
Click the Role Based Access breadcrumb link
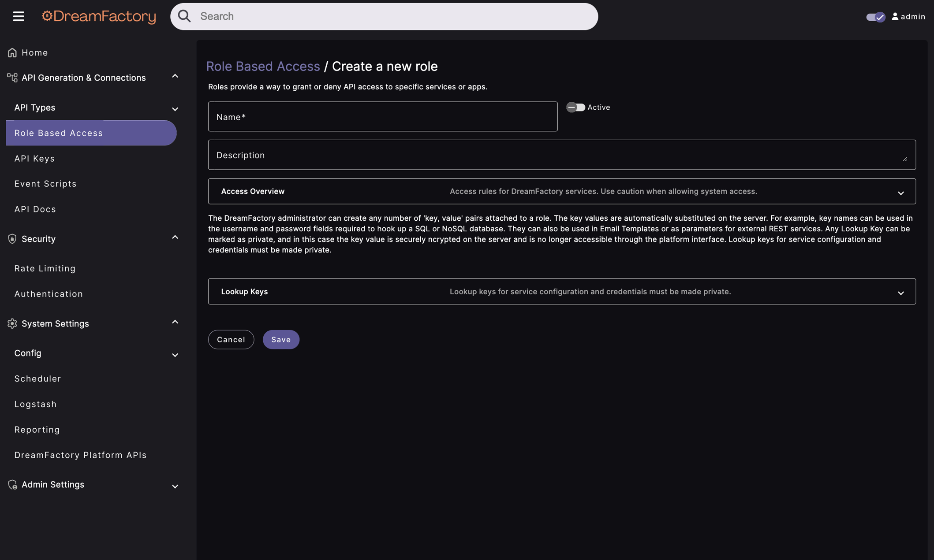263,67
